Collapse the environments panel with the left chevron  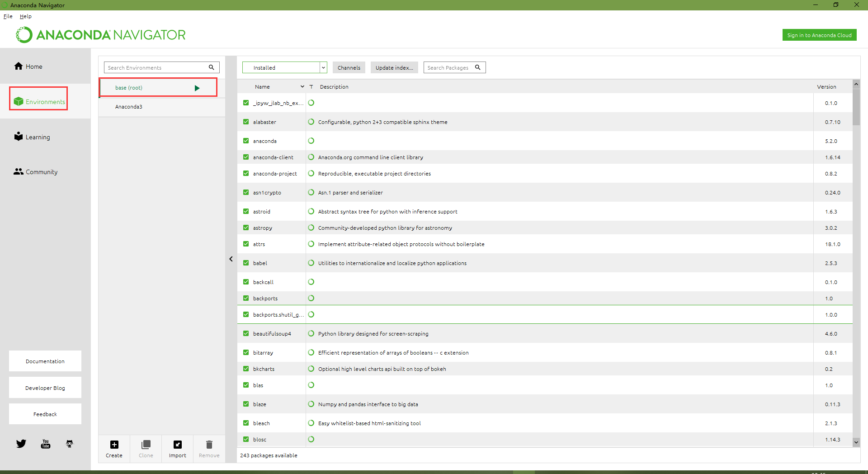pos(231,259)
